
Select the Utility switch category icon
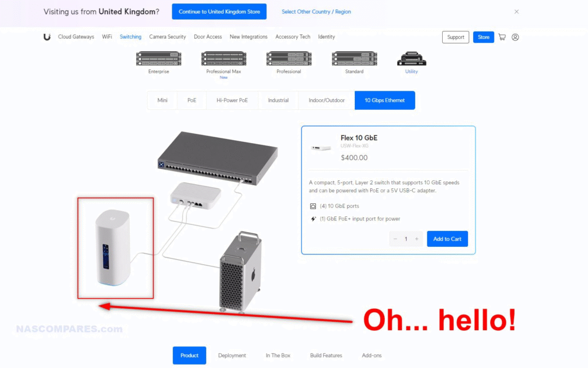pyautogui.click(x=411, y=59)
